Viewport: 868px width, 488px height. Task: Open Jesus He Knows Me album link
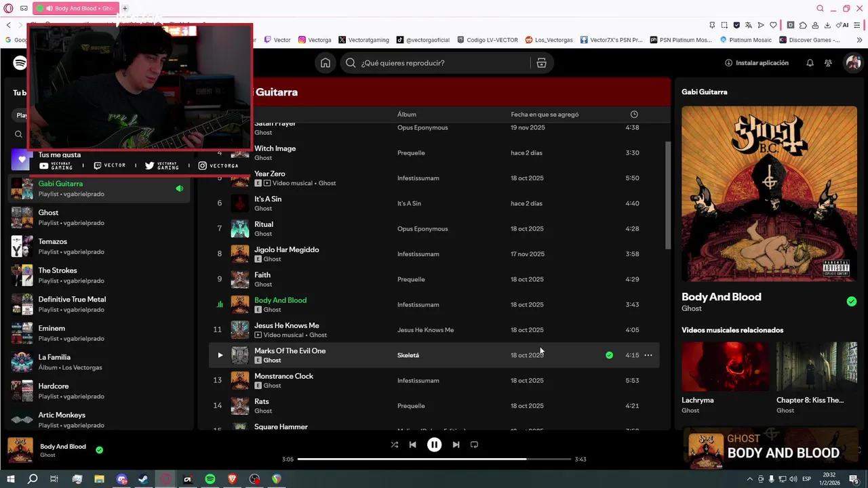(425, 330)
